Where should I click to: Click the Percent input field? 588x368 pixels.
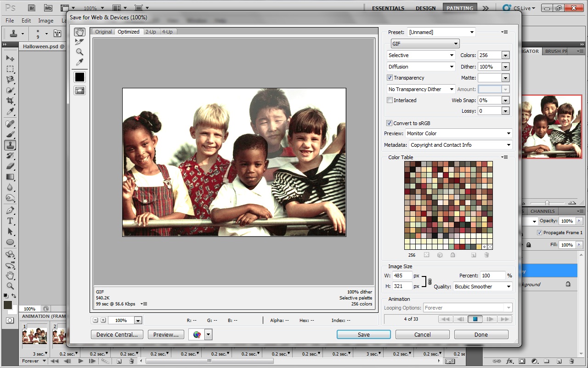[492, 276]
